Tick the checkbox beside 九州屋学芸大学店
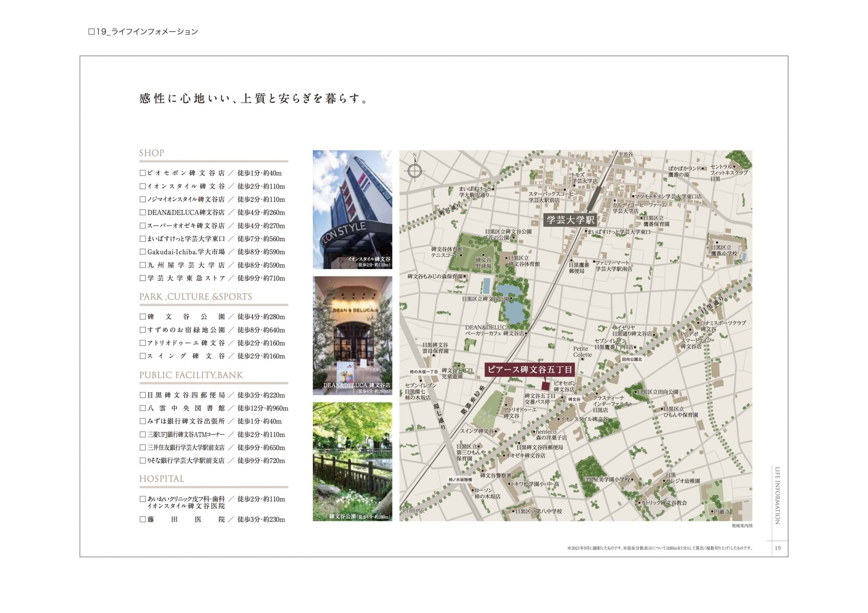The height and width of the screenshot is (613, 868). point(142,265)
